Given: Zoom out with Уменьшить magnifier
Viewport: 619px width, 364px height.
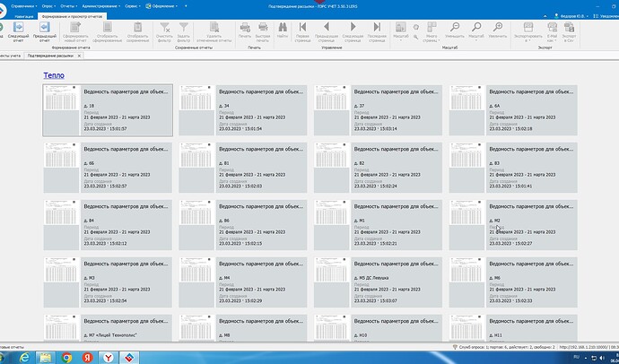Looking at the screenshot, I should [455, 30].
